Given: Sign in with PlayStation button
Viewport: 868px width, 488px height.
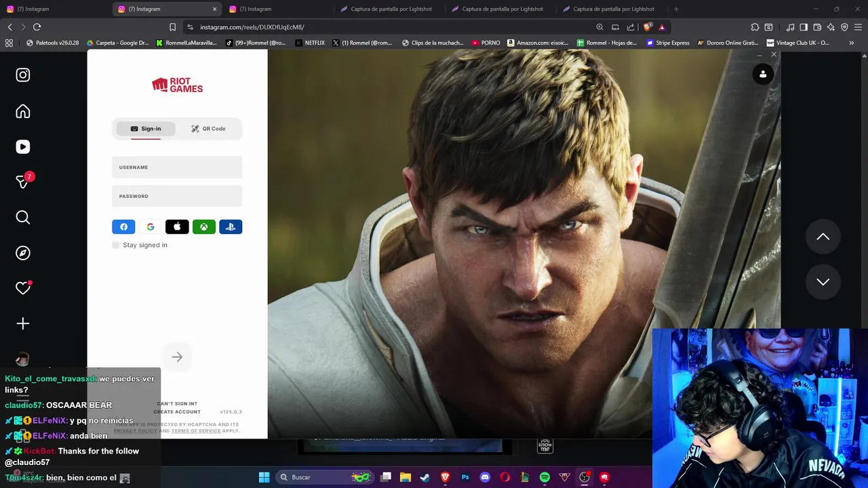Looking at the screenshot, I should [x=231, y=227].
